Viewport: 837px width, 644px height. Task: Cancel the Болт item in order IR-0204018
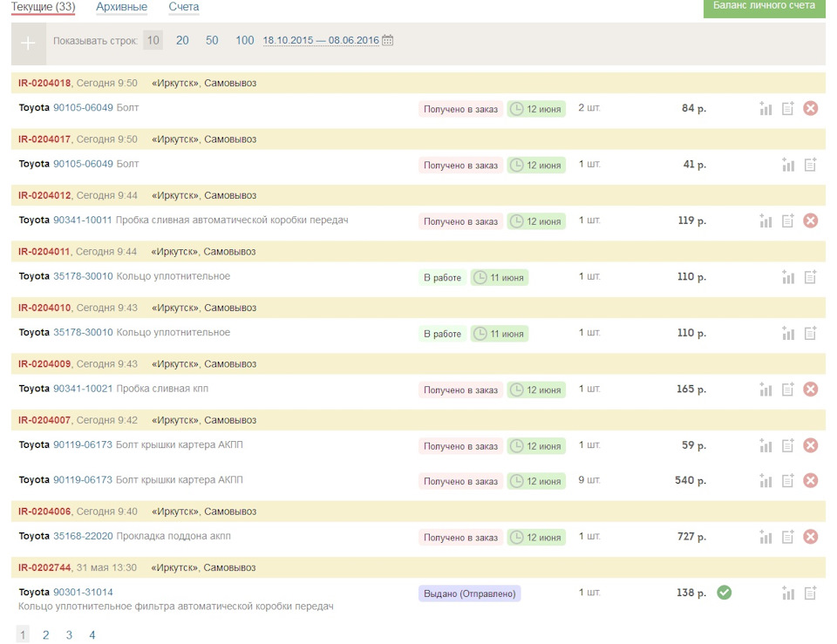[810, 108]
